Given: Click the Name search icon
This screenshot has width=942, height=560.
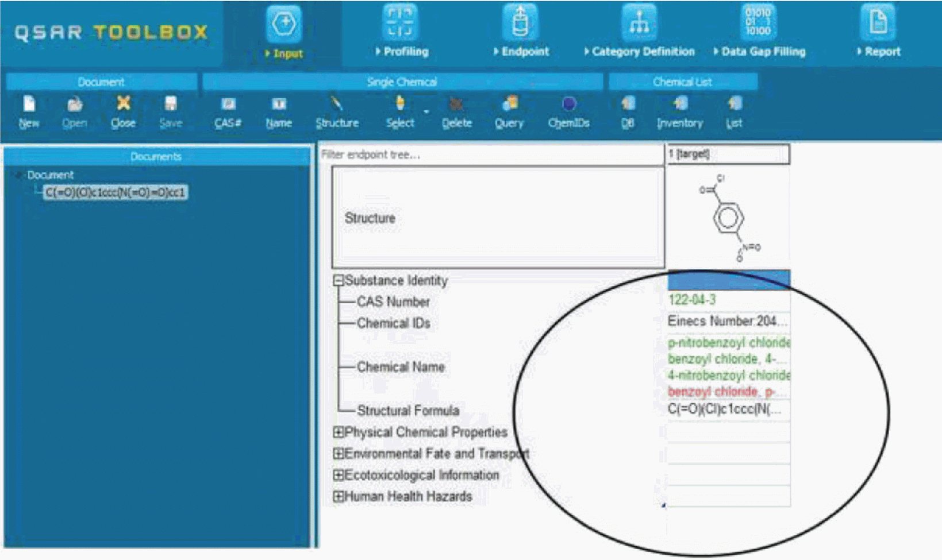Looking at the screenshot, I should tap(279, 111).
